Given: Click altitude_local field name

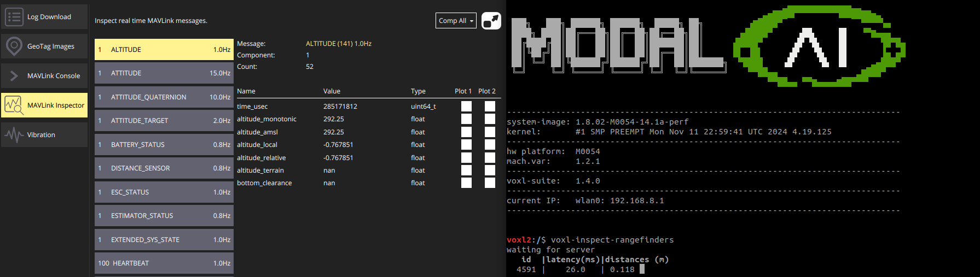Looking at the screenshot, I should tap(257, 145).
